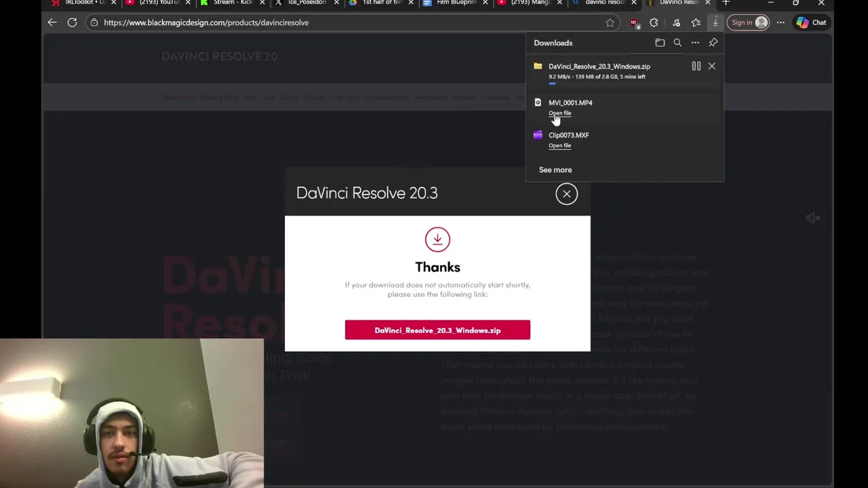Open the uBlock extension icon

point(634,22)
